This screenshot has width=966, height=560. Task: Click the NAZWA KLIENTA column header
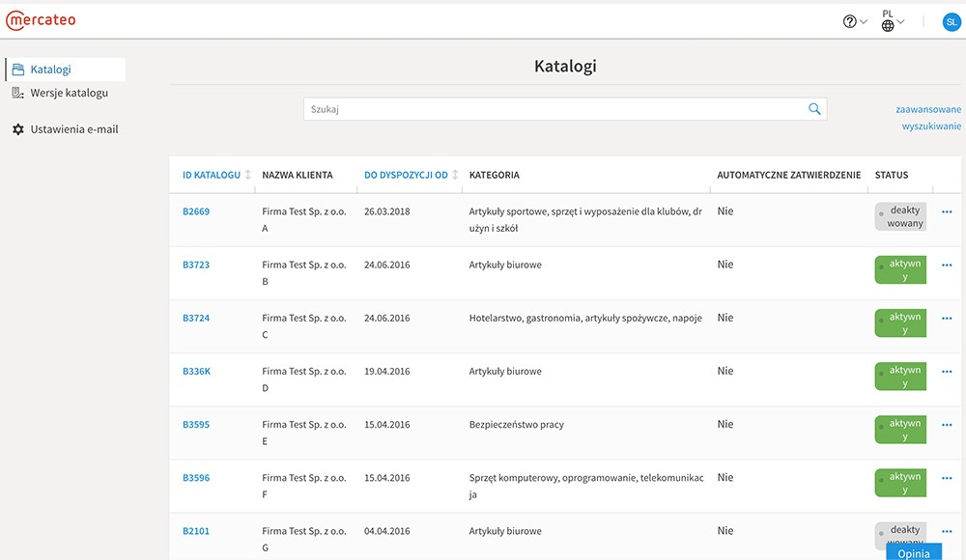297,175
